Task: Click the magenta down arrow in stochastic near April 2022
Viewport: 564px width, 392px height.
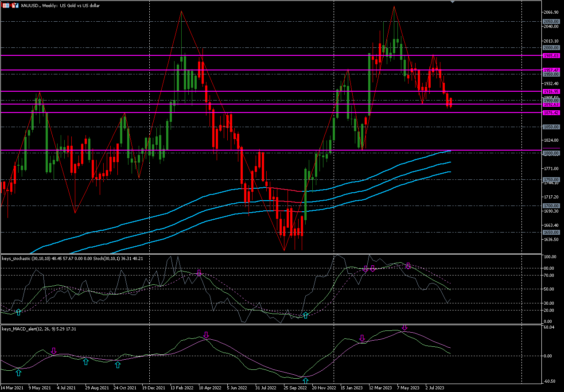Action: pyautogui.click(x=199, y=272)
